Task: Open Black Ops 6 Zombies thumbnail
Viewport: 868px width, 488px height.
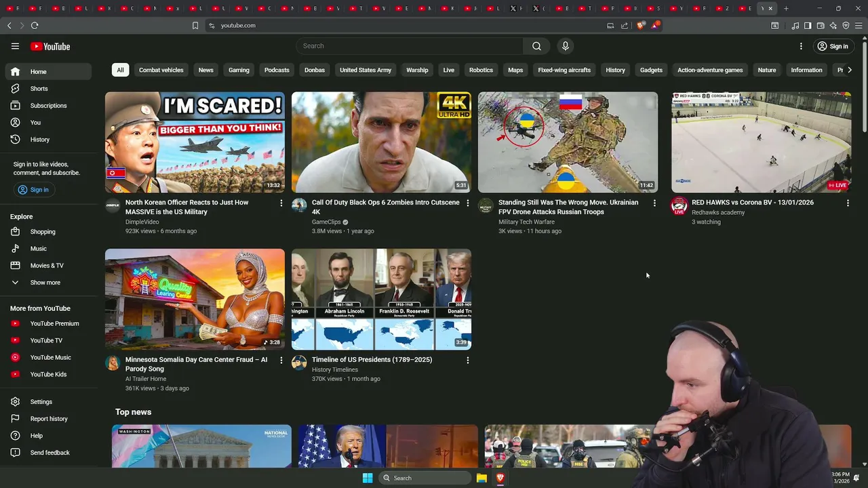Action: (381, 142)
